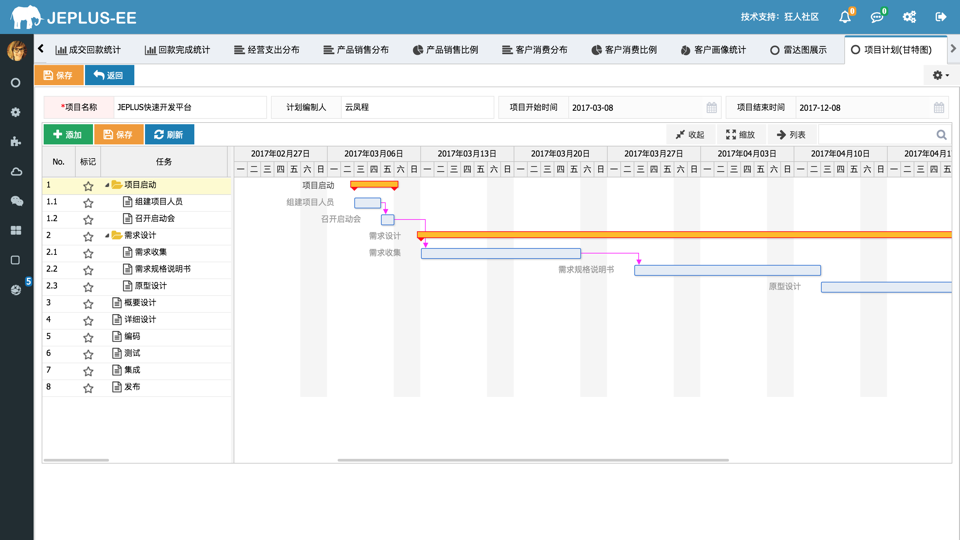Click the 组建项目人员 Gantt bar

[367, 203]
